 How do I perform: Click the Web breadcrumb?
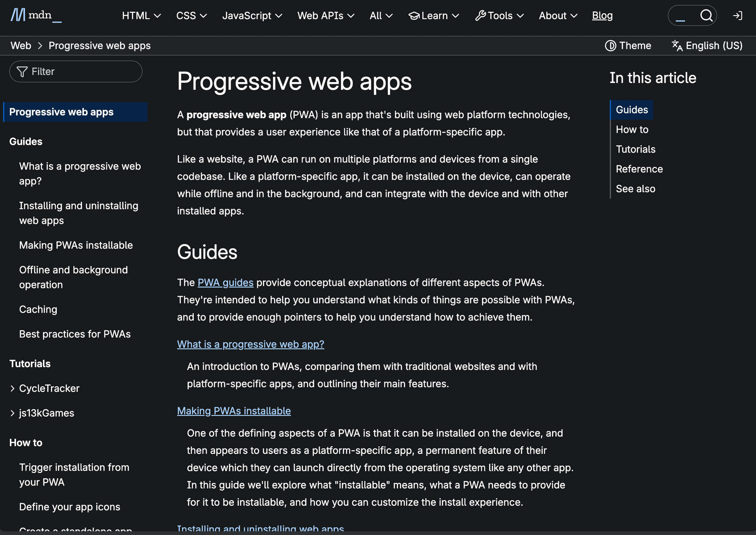21,45
